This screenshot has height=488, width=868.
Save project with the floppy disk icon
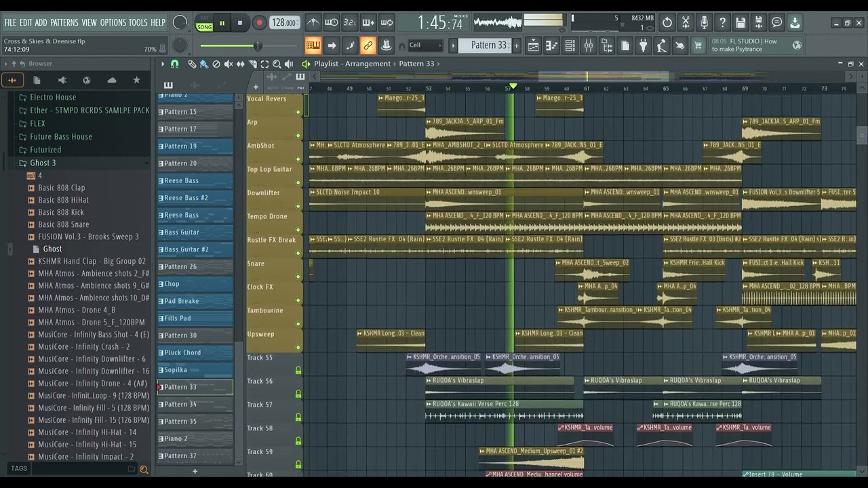click(x=741, y=22)
